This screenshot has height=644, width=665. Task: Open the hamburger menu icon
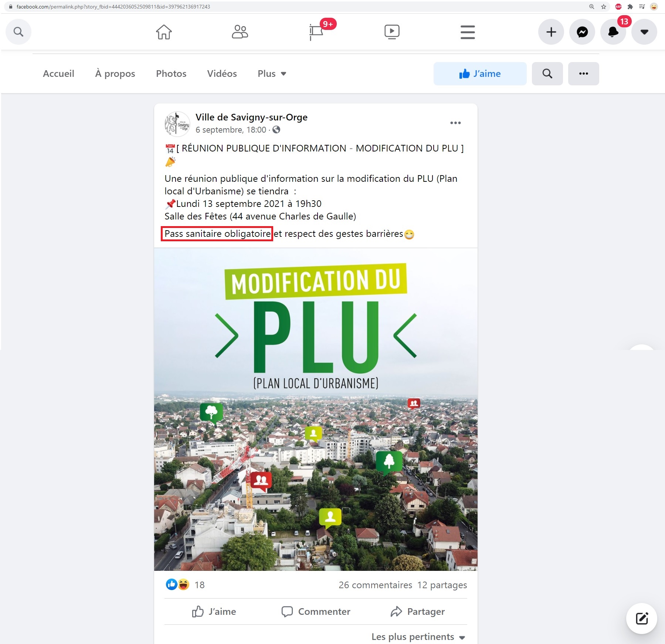tap(468, 32)
